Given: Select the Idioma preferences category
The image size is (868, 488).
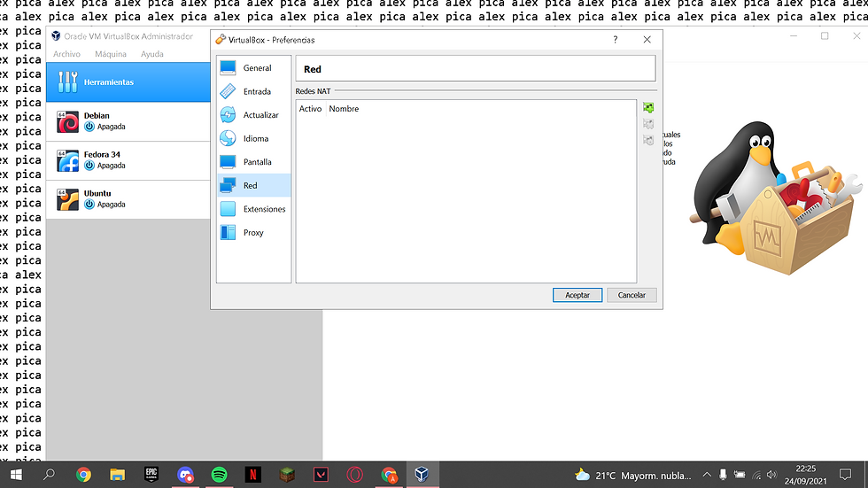Looking at the screenshot, I should point(253,138).
